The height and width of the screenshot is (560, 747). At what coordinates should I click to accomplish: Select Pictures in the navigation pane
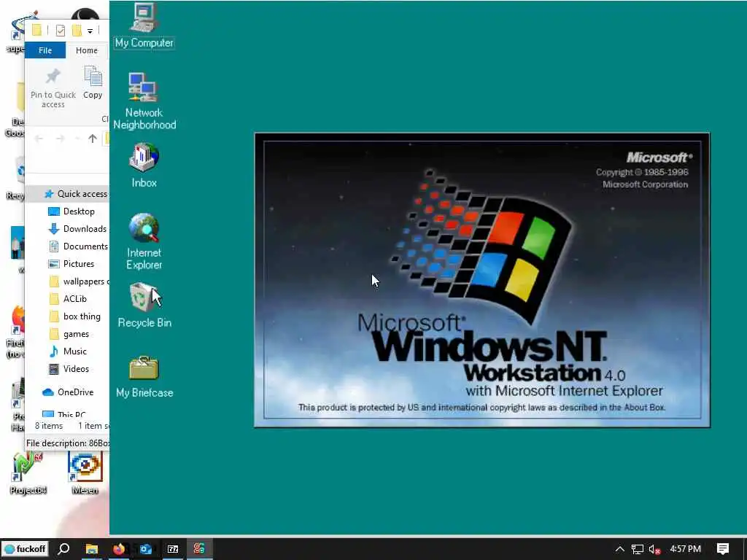tap(71, 264)
